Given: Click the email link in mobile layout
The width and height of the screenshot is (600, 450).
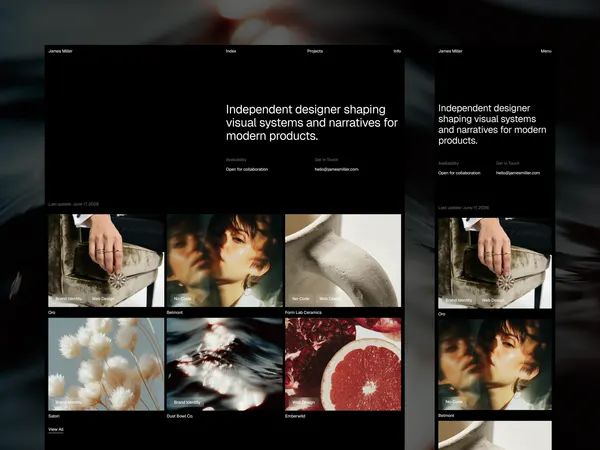Looking at the screenshot, I should (x=518, y=173).
